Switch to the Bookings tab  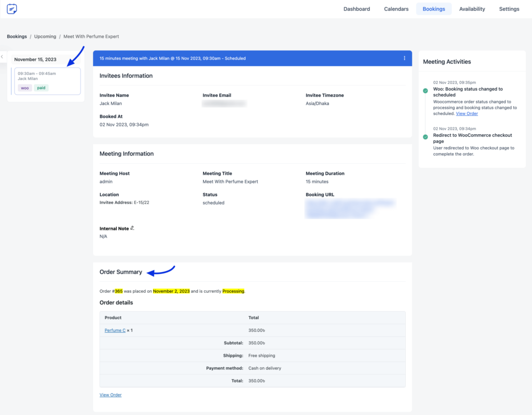[434, 9]
